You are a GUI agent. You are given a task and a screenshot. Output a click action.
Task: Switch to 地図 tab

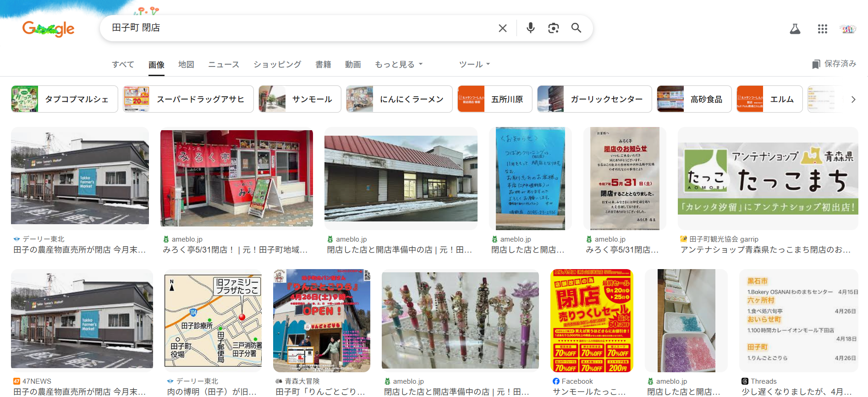click(x=186, y=65)
